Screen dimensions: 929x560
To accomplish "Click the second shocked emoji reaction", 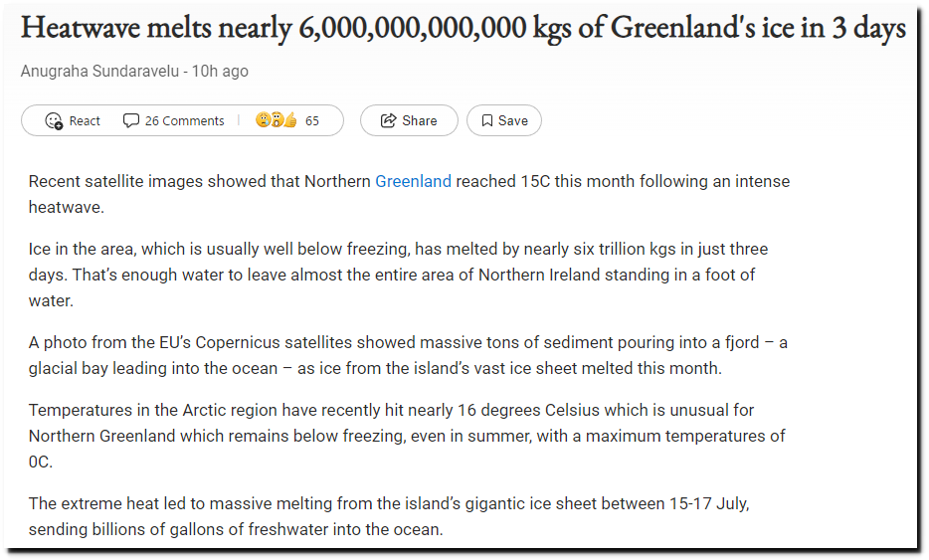I will tap(277, 120).
